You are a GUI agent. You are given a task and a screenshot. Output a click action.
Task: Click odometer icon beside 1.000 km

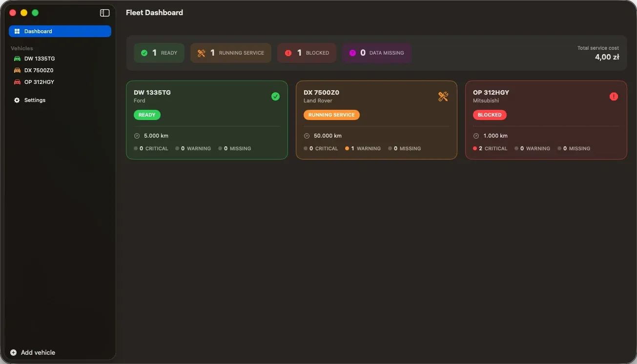[x=476, y=136]
